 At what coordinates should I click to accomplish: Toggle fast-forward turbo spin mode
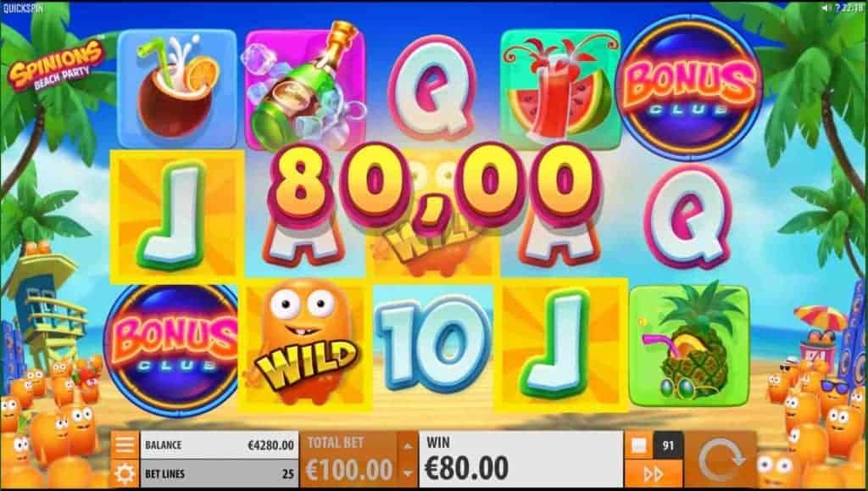[654, 474]
